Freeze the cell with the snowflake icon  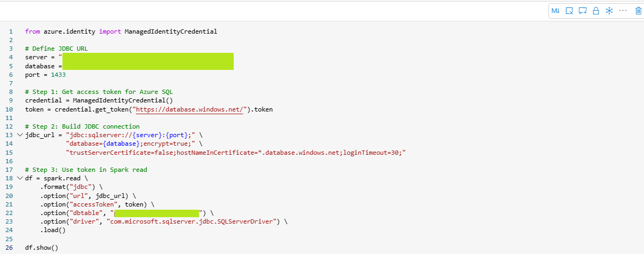tap(609, 11)
